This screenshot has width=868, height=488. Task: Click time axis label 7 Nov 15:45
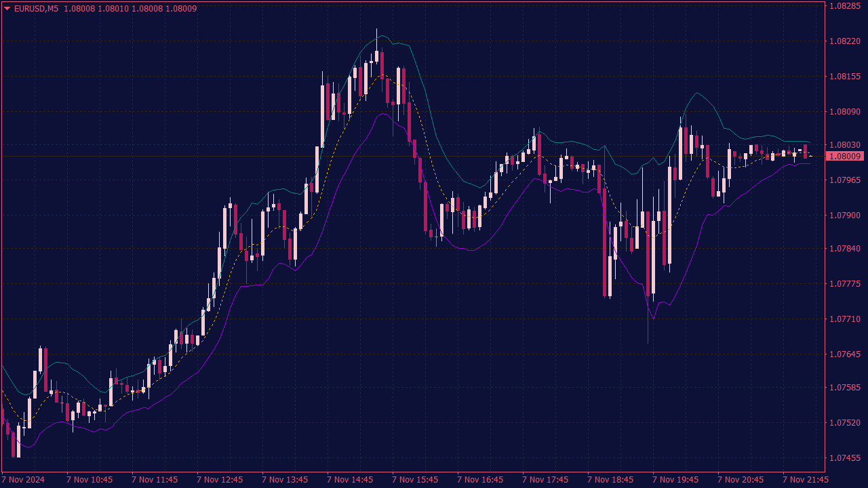point(415,480)
